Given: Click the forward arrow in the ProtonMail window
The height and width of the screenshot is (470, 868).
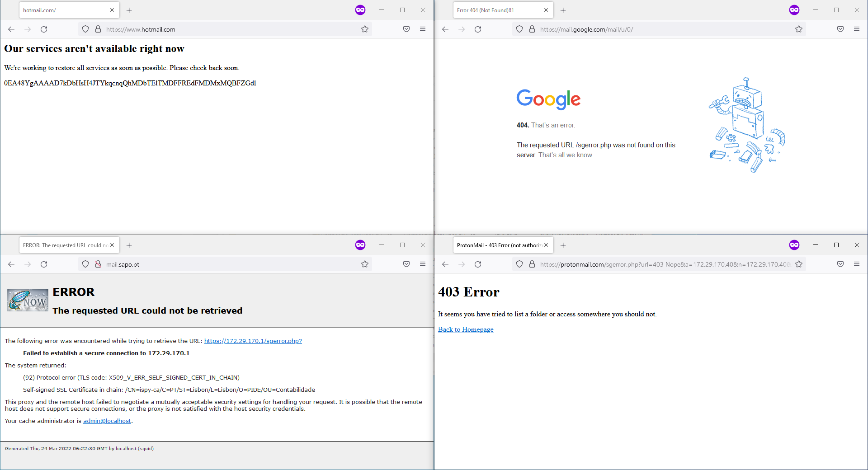Looking at the screenshot, I should (462, 264).
